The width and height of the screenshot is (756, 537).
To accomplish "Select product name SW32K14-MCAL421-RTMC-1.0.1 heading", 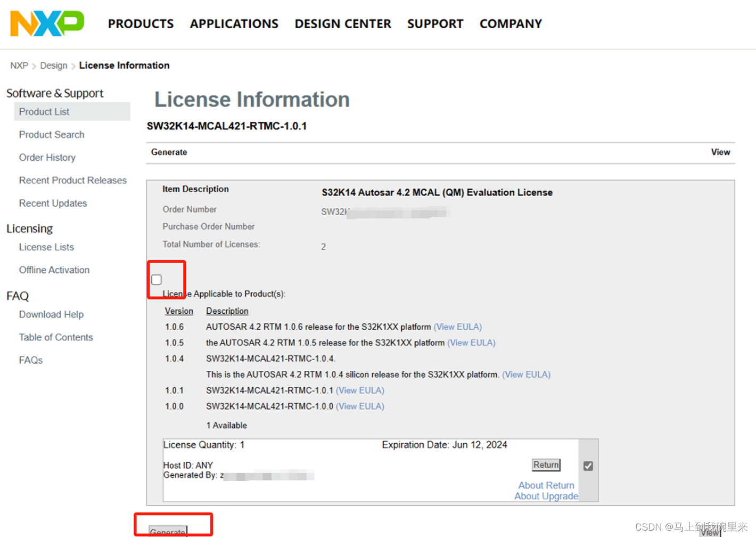I will click(227, 126).
